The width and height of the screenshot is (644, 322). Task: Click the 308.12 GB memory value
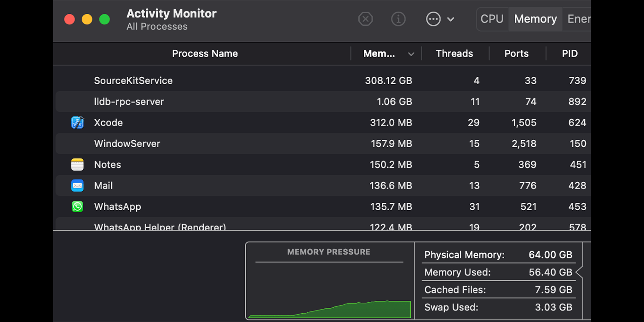click(x=388, y=80)
